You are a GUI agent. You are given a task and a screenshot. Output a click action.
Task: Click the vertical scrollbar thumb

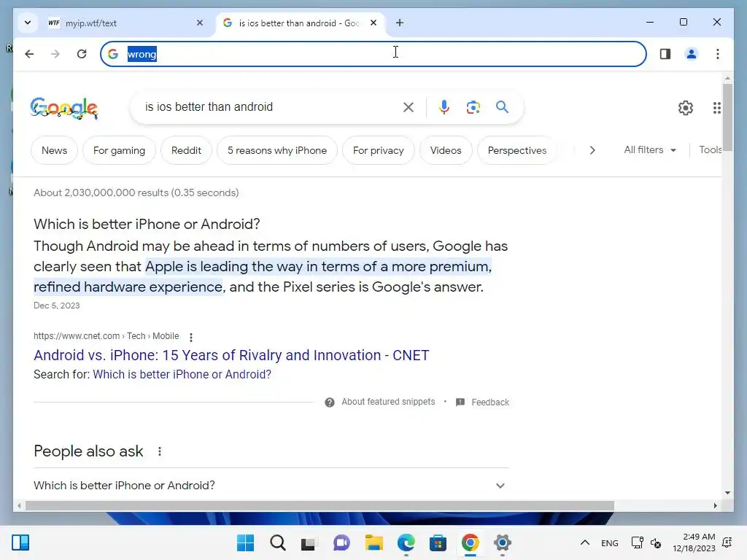coord(727,117)
